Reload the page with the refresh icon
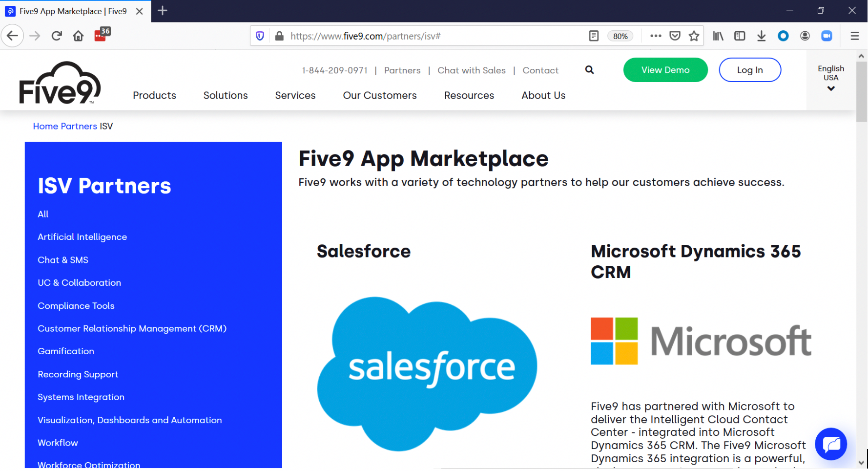This screenshot has width=868, height=471. pos(57,36)
